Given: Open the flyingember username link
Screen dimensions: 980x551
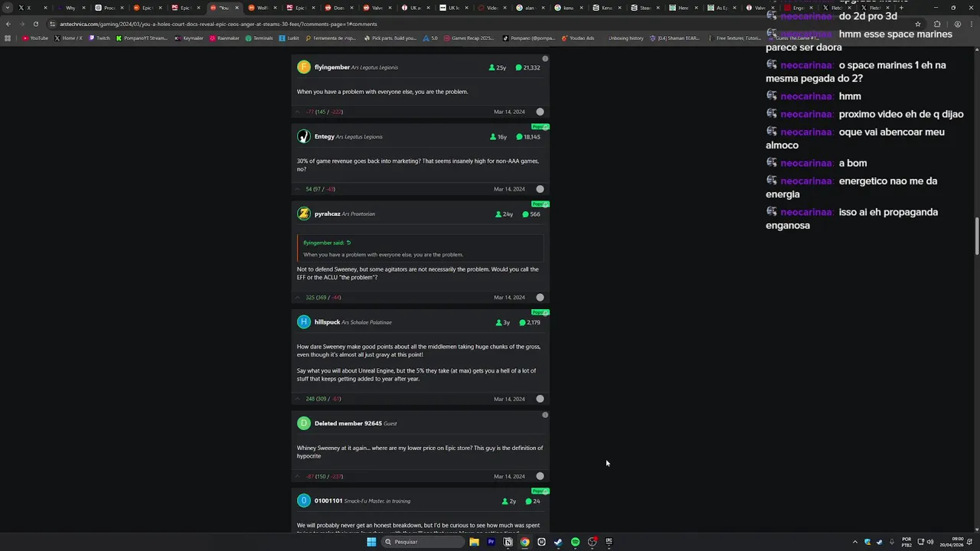Looking at the screenshot, I should click(x=332, y=67).
